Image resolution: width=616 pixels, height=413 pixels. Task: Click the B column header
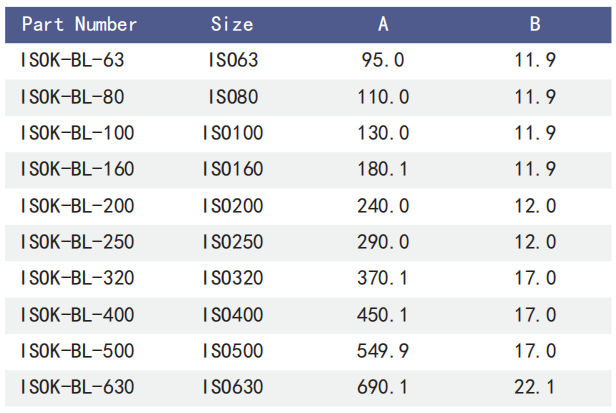(x=535, y=24)
